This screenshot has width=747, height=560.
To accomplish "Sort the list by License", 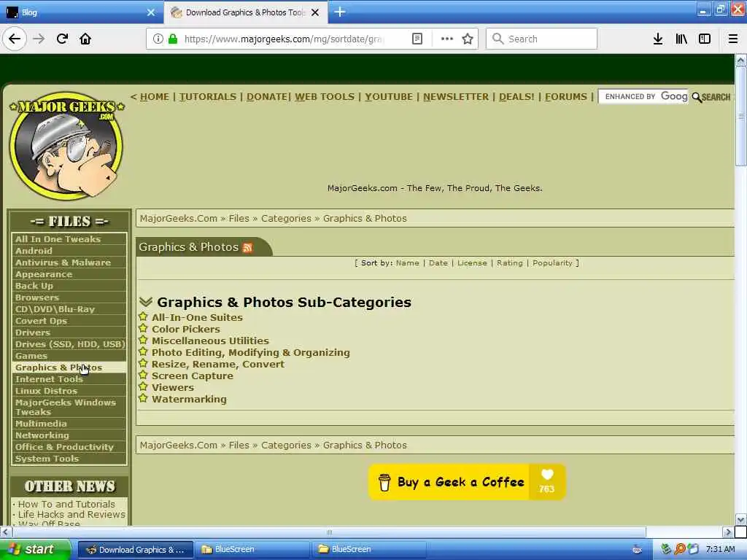I will point(472,262).
